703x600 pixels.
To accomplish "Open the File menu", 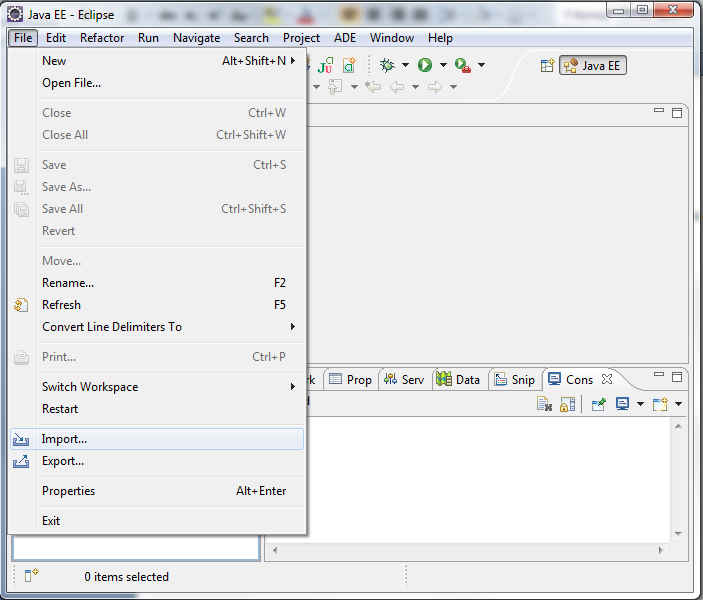I will click(x=23, y=38).
